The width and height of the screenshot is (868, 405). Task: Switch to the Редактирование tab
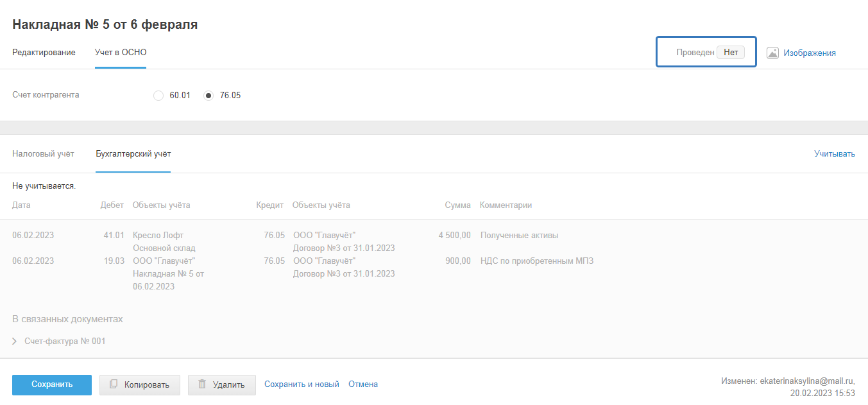[44, 53]
